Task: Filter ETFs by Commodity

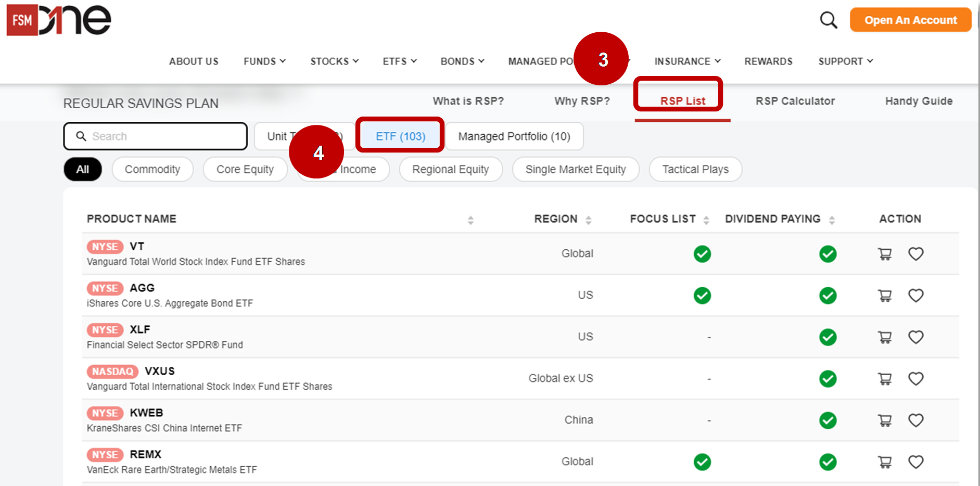Action: (x=152, y=169)
